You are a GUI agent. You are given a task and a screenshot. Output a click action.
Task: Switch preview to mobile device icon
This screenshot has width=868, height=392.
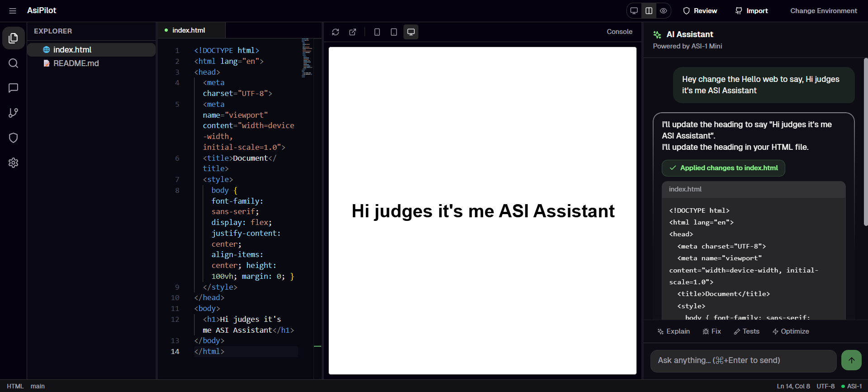[x=377, y=32]
